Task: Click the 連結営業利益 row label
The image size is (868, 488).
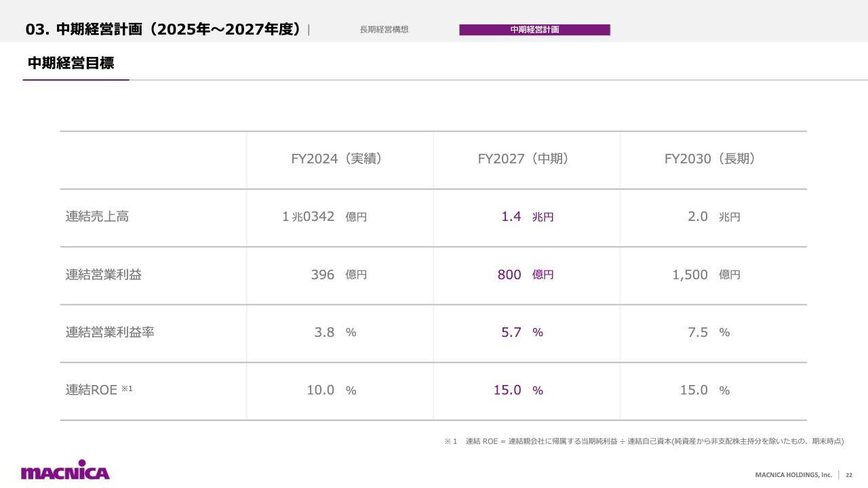Action: 104,274
